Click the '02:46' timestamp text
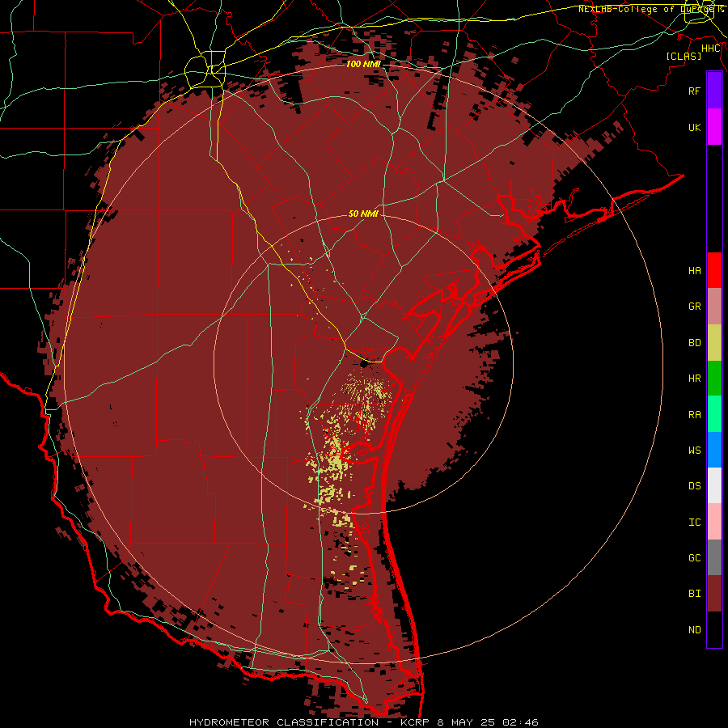This screenshot has width=728, height=728. [522, 722]
